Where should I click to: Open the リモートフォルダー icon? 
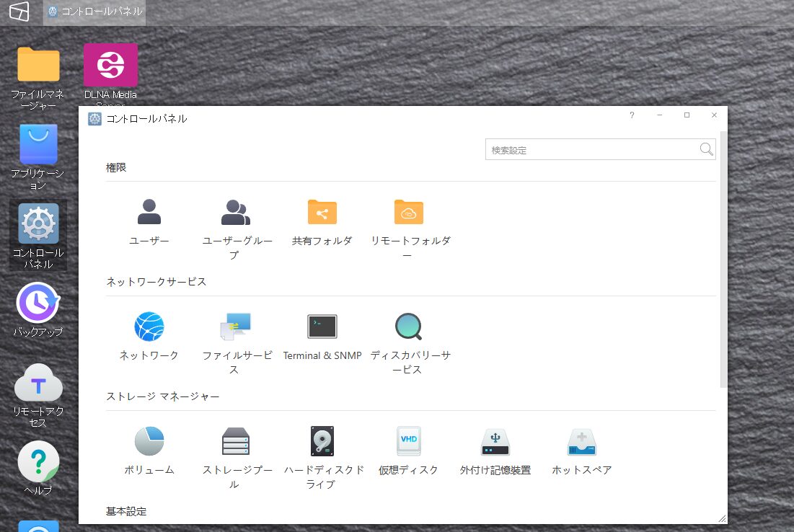[409, 213]
